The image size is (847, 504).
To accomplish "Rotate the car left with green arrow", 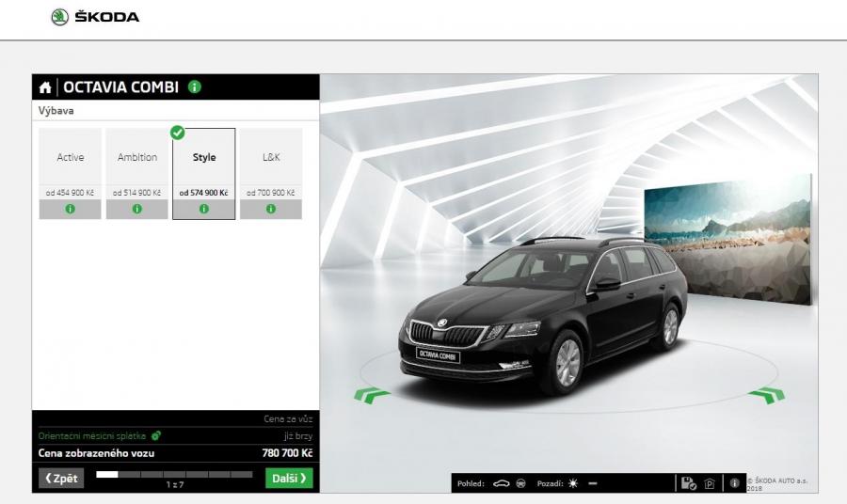I will pos(372,396).
